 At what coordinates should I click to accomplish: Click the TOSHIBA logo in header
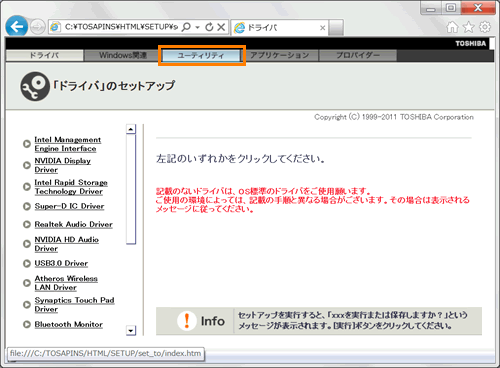click(471, 44)
